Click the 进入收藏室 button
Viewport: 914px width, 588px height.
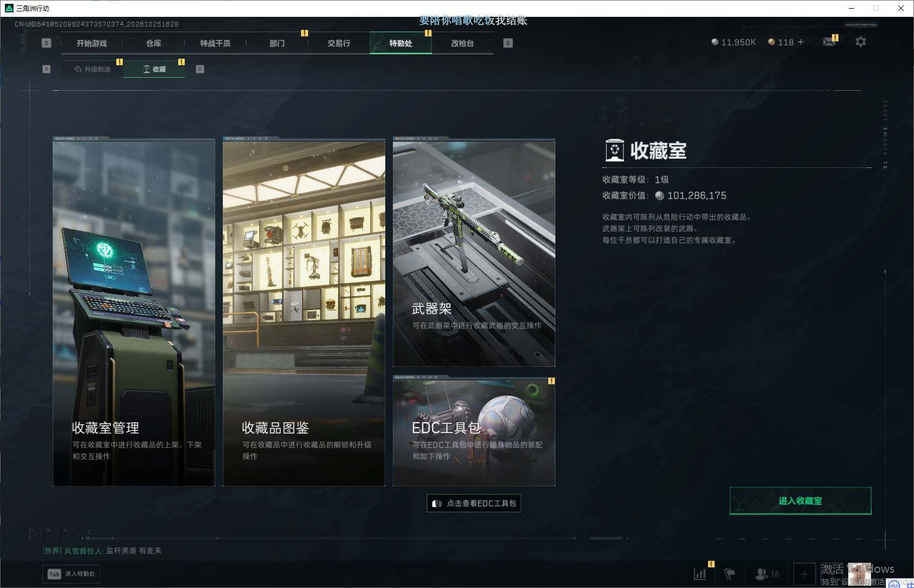[x=800, y=501]
